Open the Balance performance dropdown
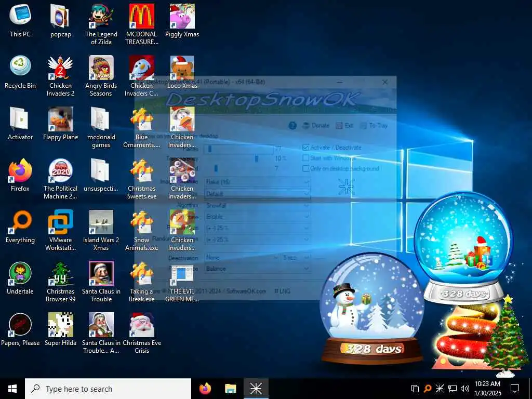The height and width of the screenshot is (399, 532). 258,269
